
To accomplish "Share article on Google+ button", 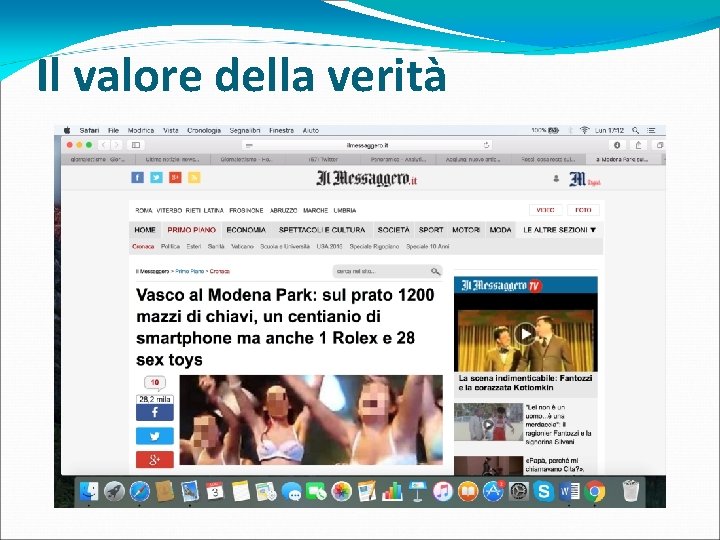I will (x=155, y=459).
